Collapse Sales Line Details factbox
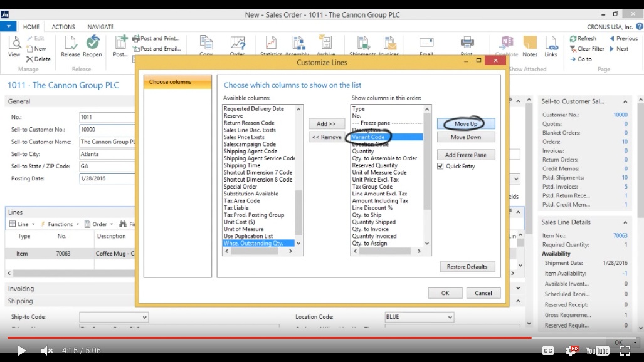 pos(625,222)
